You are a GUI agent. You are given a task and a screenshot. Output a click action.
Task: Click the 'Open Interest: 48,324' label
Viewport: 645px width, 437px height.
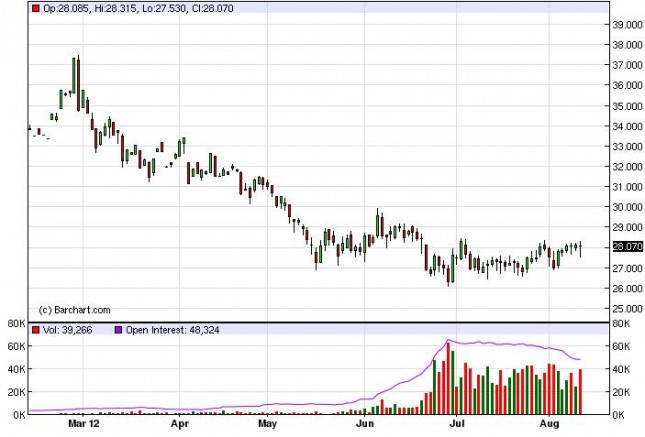coord(172,330)
